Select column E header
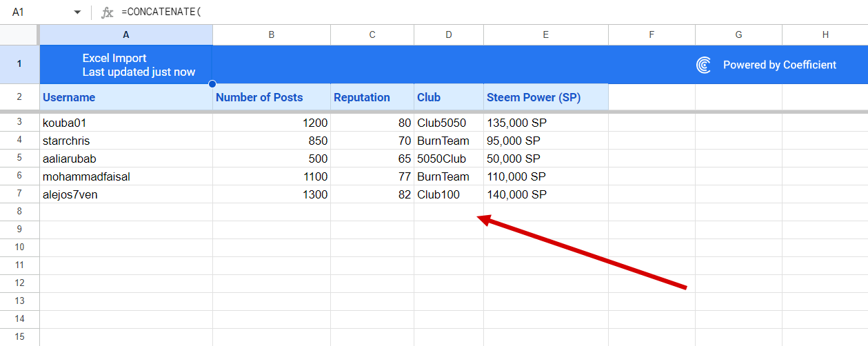868x346 pixels. point(546,34)
